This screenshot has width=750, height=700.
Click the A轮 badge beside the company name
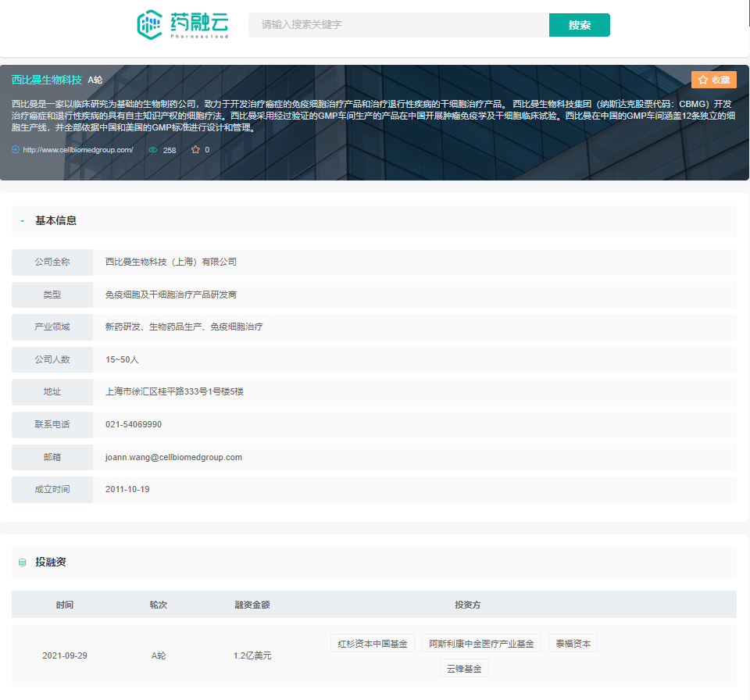click(95, 80)
